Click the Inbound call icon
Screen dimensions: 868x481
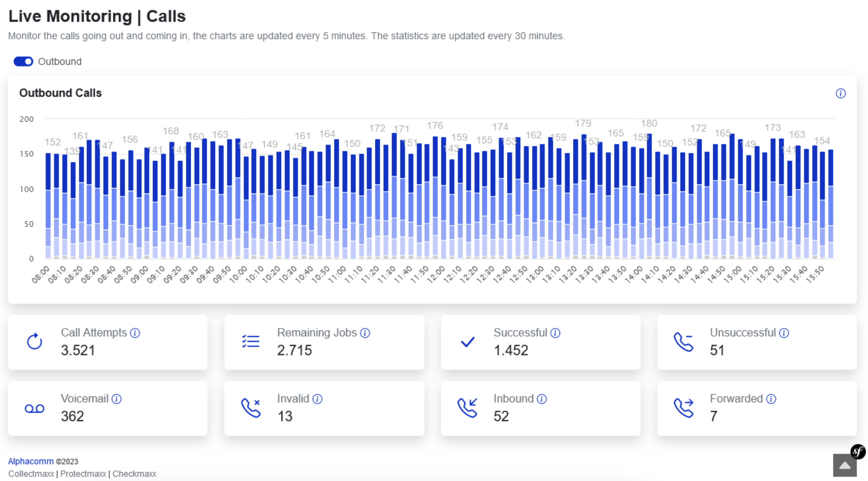pyautogui.click(x=467, y=408)
